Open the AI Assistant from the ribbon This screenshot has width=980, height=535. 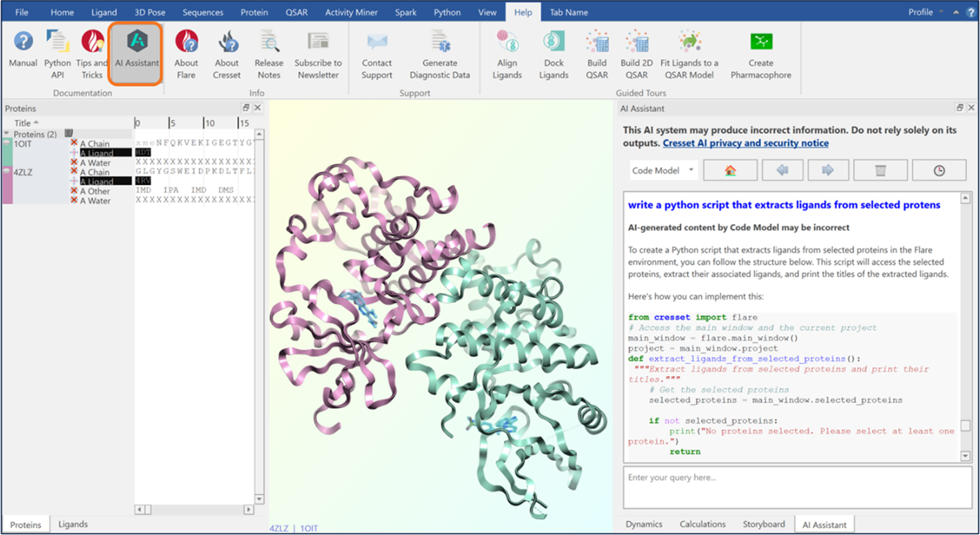[137, 53]
